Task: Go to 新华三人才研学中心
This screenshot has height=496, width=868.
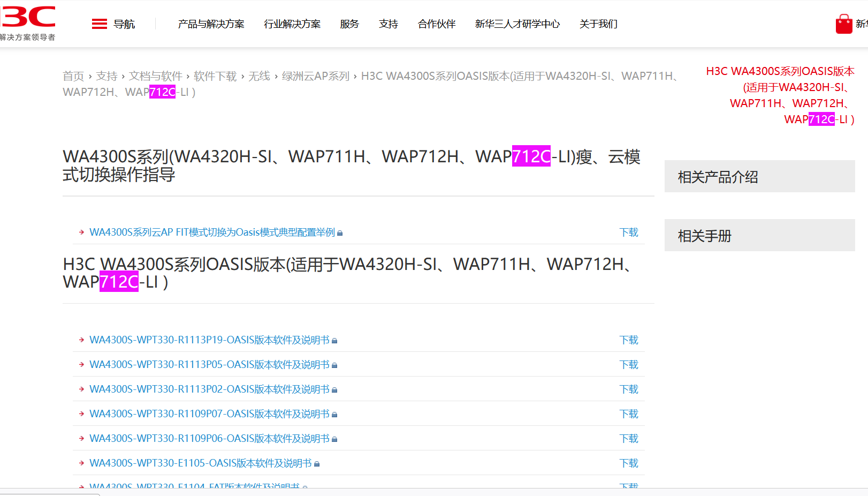Action: (x=517, y=24)
